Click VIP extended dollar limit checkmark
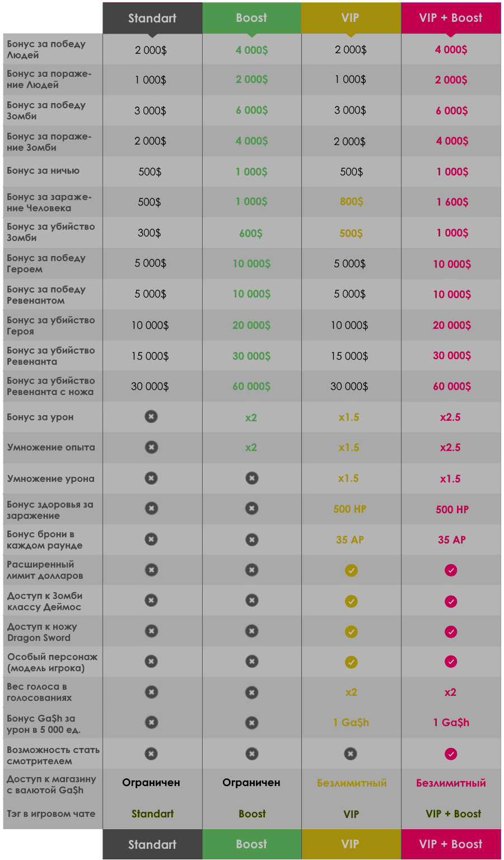504x860 pixels. (x=351, y=570)
